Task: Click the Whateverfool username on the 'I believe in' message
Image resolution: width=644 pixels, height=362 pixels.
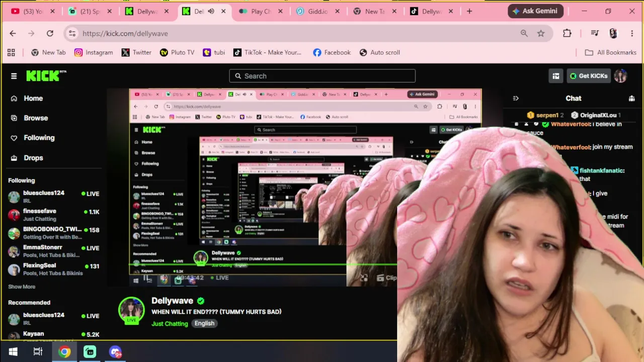Action: point(571,124)
